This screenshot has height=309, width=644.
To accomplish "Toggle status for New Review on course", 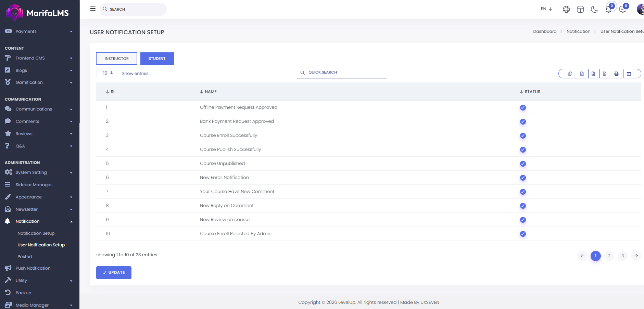I will [x=523, y=220].
